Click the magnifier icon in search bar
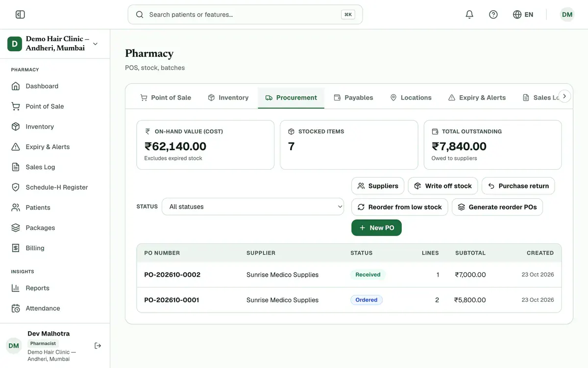 tap(140, 15)
